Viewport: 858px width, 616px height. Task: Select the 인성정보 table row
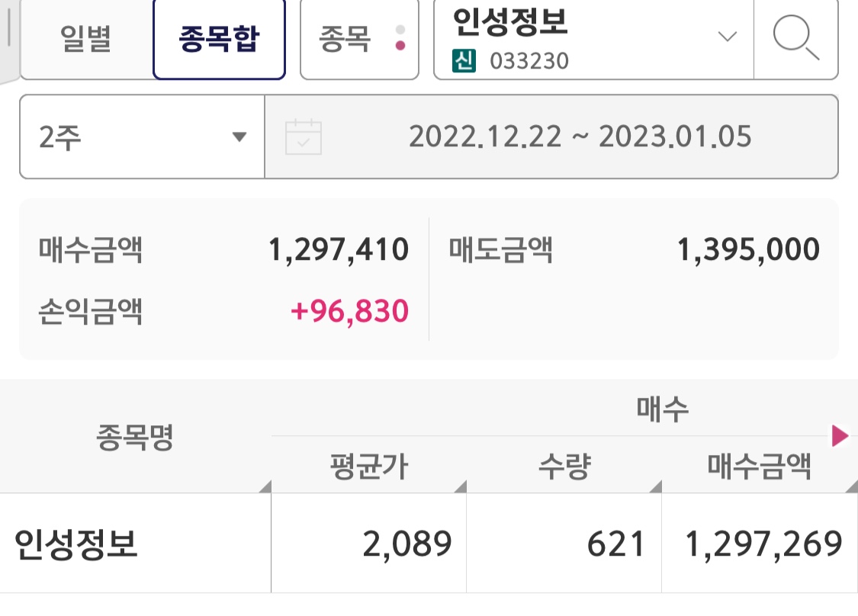point(76,544)
